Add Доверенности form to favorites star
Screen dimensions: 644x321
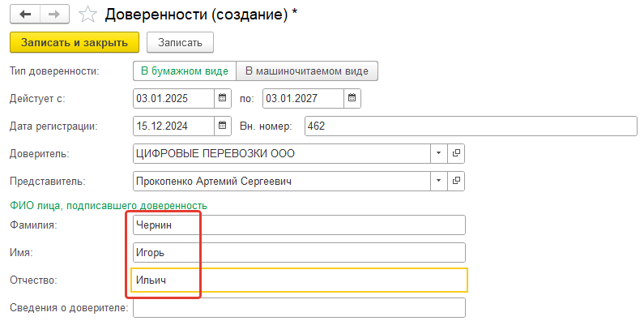87,15
